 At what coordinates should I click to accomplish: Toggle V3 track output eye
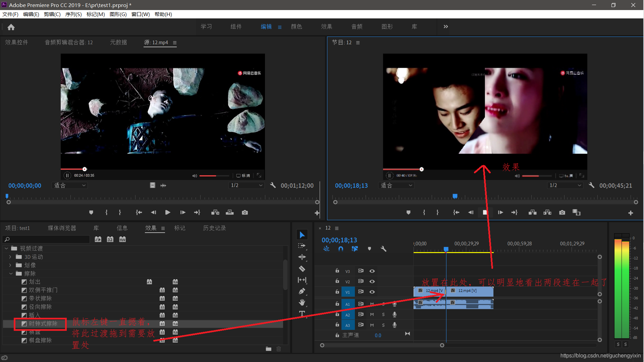coord(372,271)
